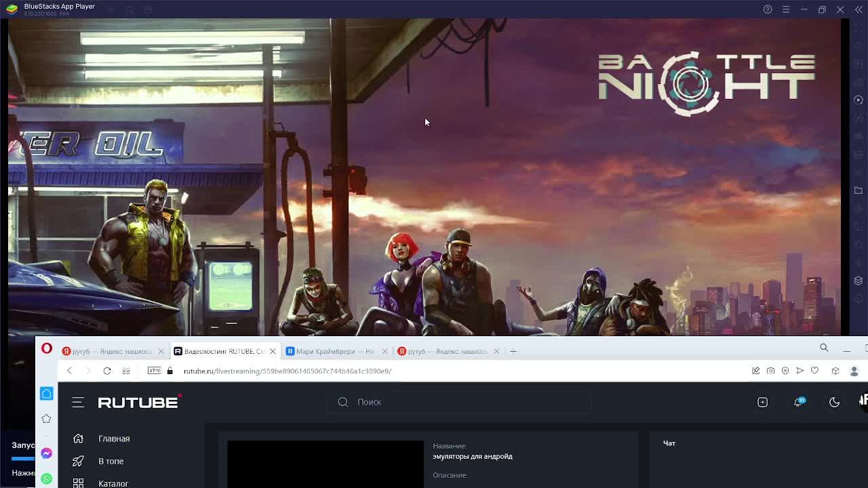
Task: Click the BlueStacks logo in title bar
Action: coord(12,9)
